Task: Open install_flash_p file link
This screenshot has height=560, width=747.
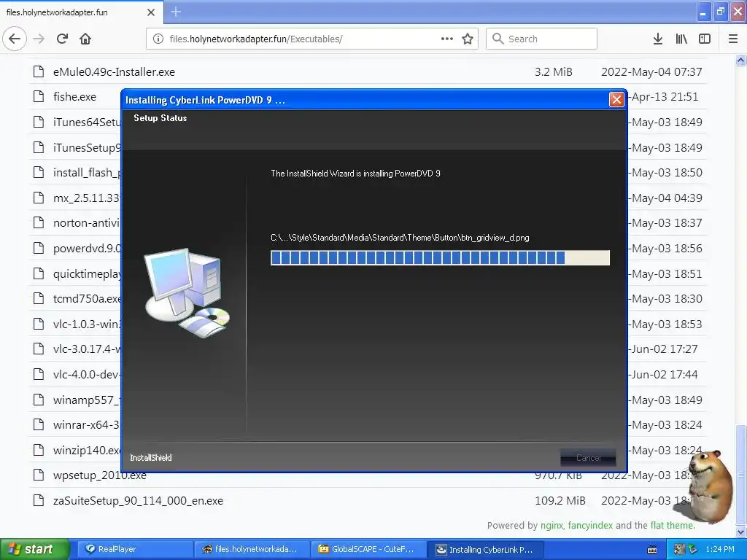Action: pos(87,172)
